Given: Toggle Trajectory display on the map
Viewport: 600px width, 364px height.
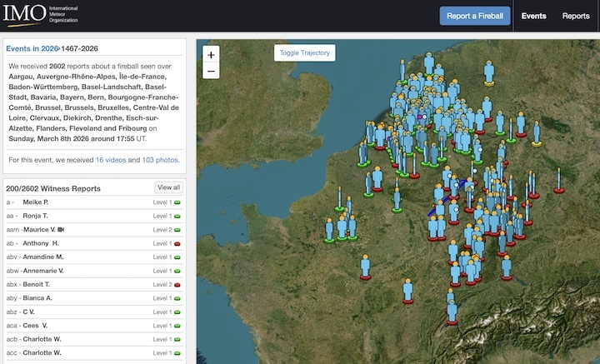Looking at the screenshot, I should pos(305,52).
